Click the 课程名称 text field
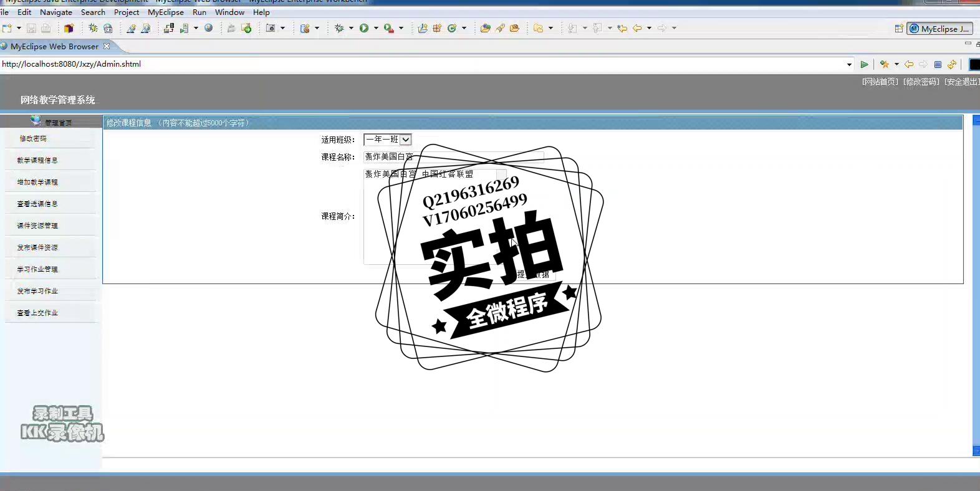 454,157
